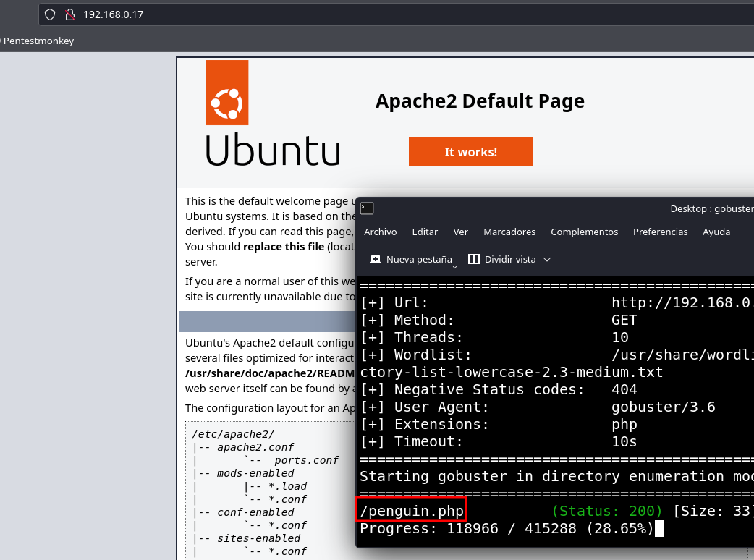Viewport: 754px width, 560px height.
Task: Click the Extensions php value in terminal
Action: click(x=624, y=425)
